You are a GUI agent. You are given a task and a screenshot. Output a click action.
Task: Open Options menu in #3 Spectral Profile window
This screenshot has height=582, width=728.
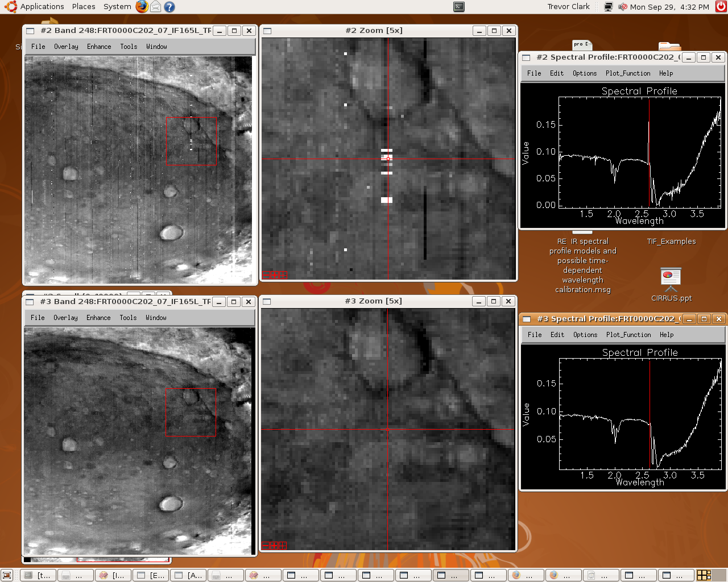585,335
